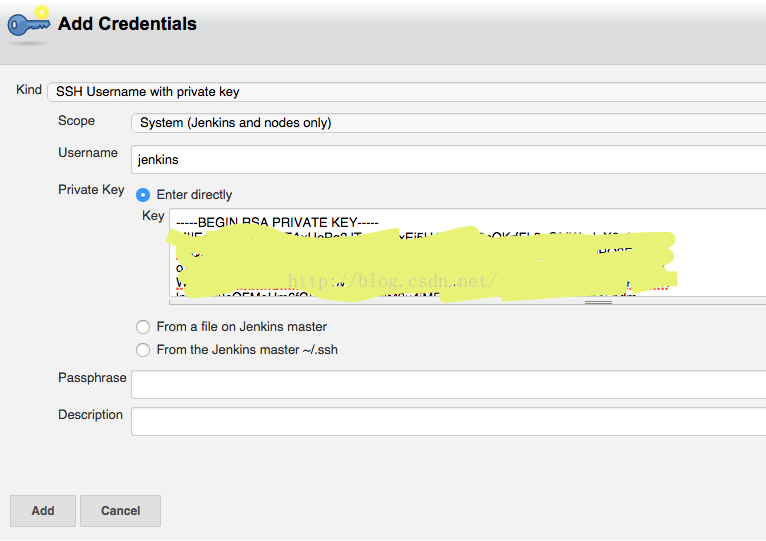Focus the Passphrase input field
This screenshot has width=766, height=541.
(448, 384)
